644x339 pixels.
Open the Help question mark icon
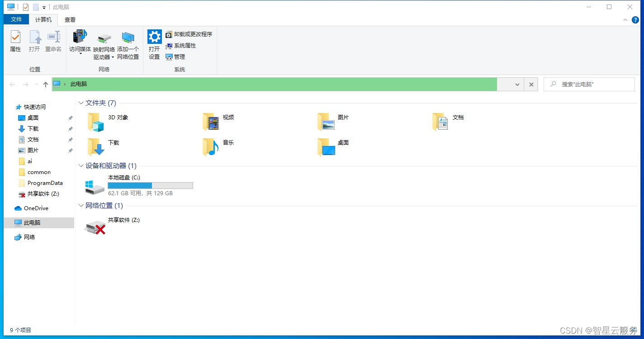pos(635,20)
